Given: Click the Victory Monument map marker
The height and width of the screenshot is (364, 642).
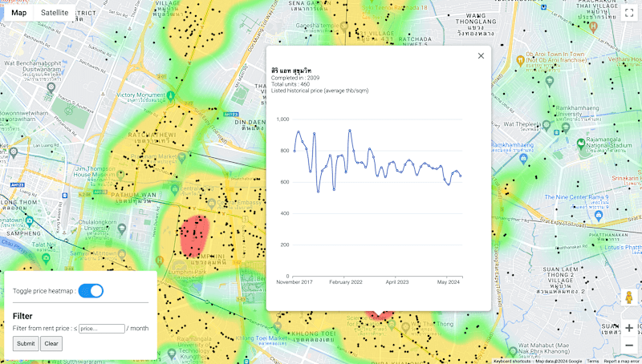Looking at the screenshot, I should (171, 95).
